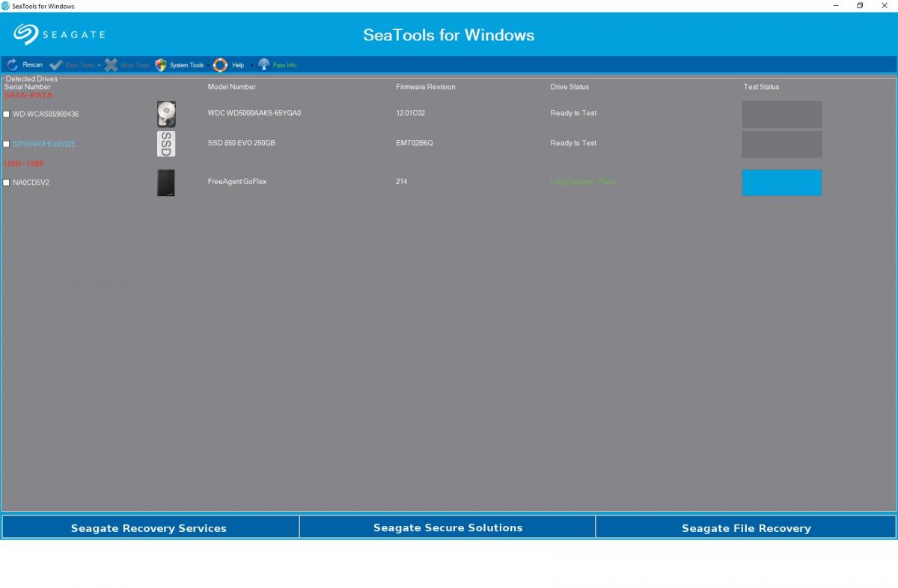Click the Model Number column header
The width and height of the screenshot is (898, 588).
click(x=232, y=87)
